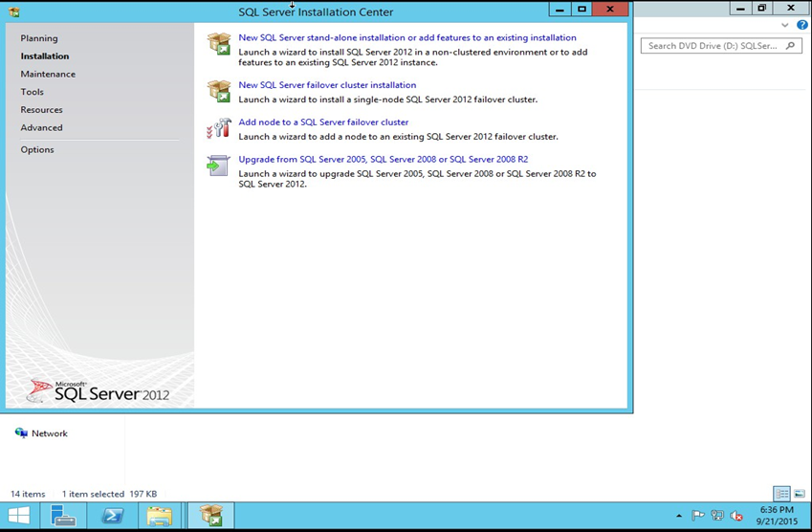Select Advanced in the left sidebar

[41, 127]
